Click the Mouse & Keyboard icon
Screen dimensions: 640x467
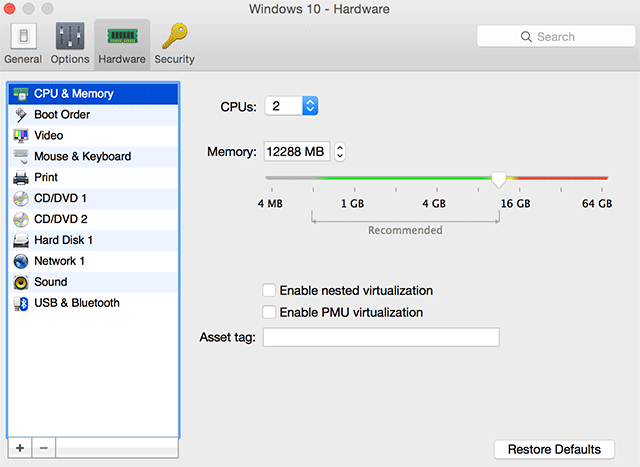click(x=21, y=156)
